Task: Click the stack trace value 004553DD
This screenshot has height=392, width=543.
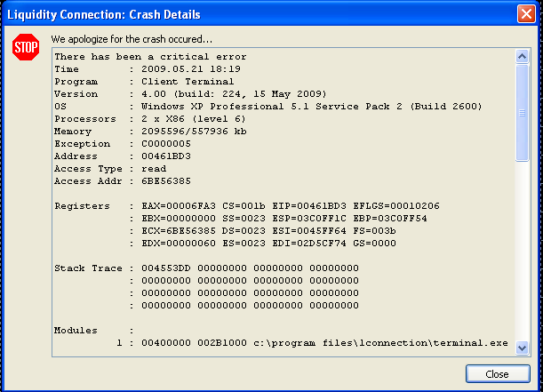Action: click(x=166, y=268)
